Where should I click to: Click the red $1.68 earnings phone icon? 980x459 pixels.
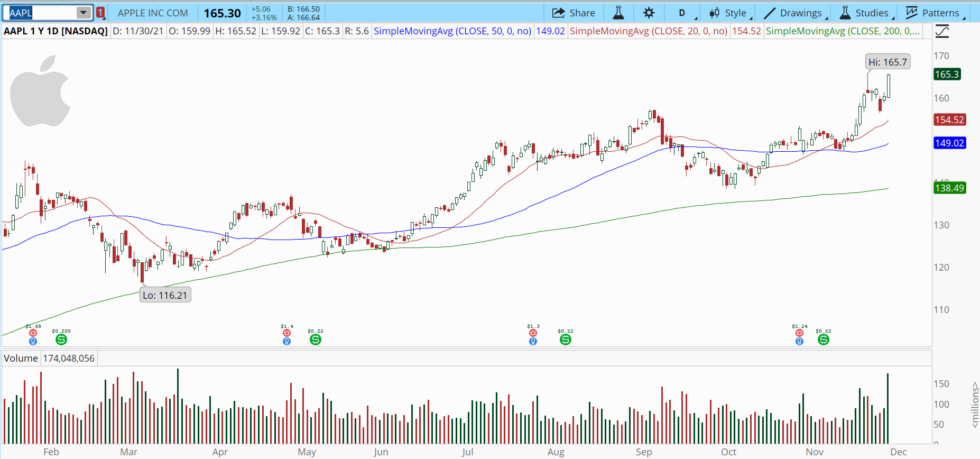33,333
